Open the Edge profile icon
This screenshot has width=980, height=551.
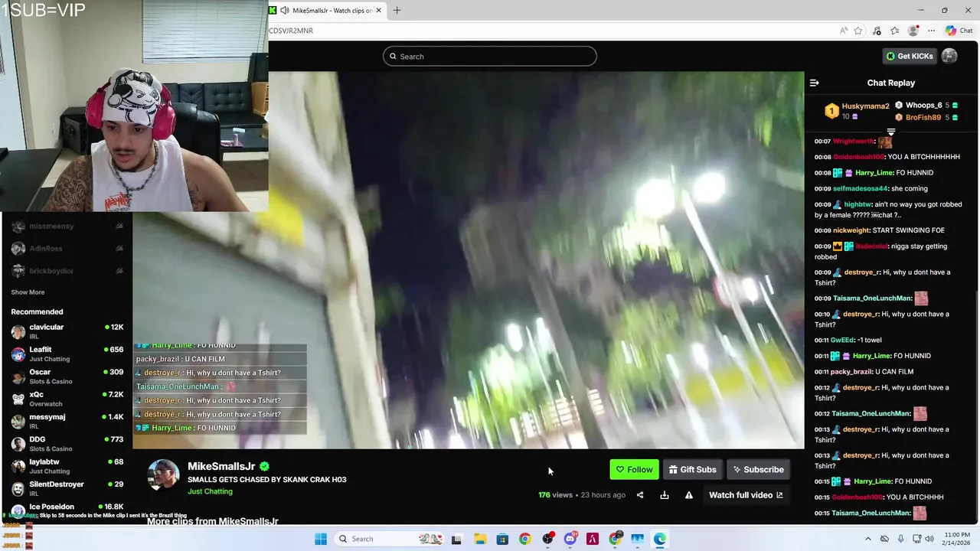click(913, 31)
